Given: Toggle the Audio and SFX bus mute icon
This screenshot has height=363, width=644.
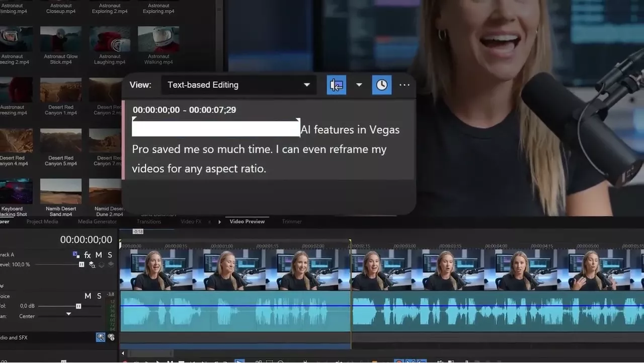Looking at the screenshot, I should [101, 337].
